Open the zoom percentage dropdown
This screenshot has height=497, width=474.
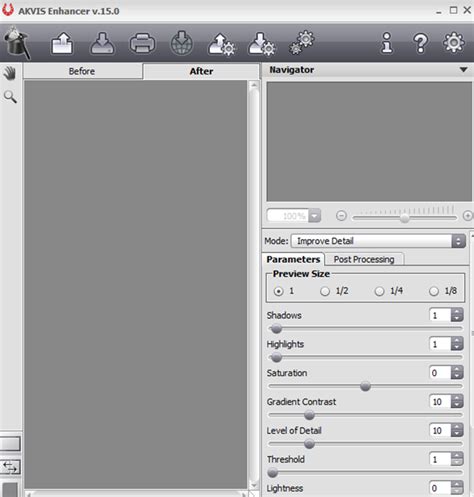314,216
